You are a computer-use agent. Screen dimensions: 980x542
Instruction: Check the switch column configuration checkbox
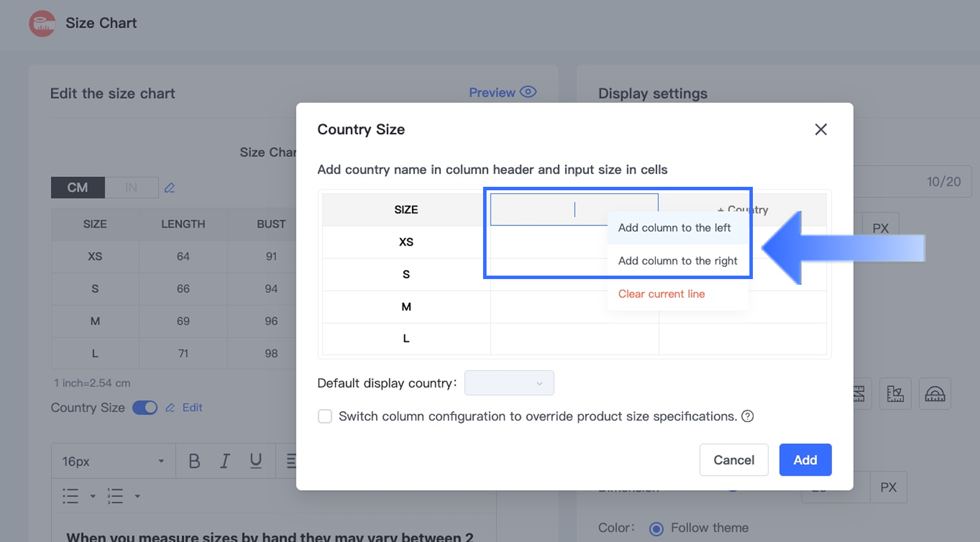(x=325, y=416)
